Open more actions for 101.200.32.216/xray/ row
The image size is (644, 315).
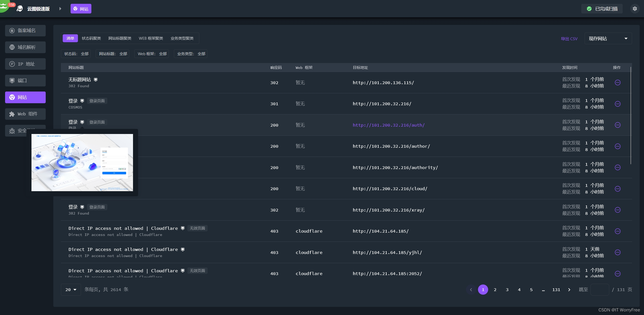point(618,210)
